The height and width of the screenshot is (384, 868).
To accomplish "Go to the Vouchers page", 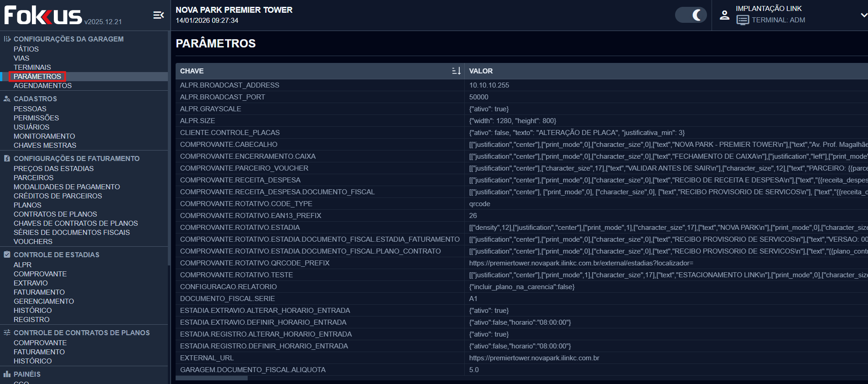I will [x=33, y=241].
